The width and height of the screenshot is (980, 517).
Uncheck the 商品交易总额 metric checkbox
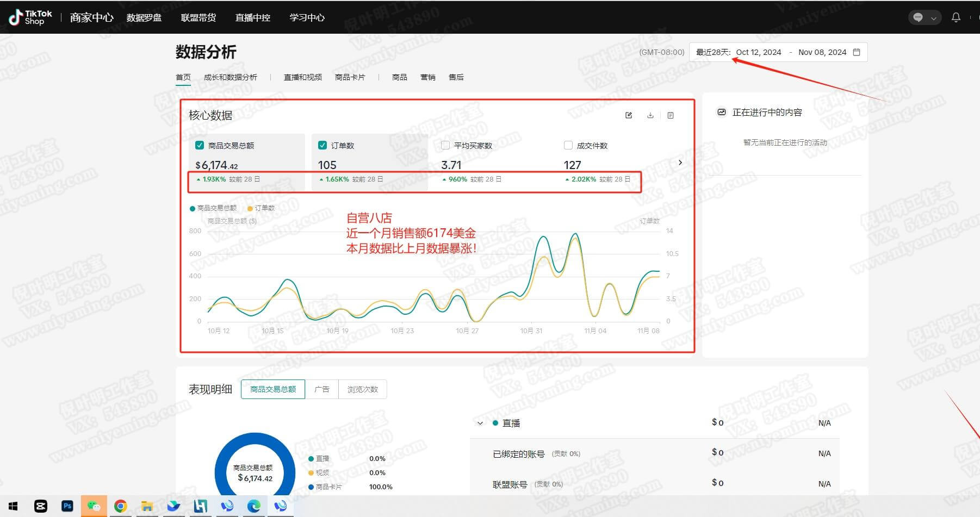point(200,145)
